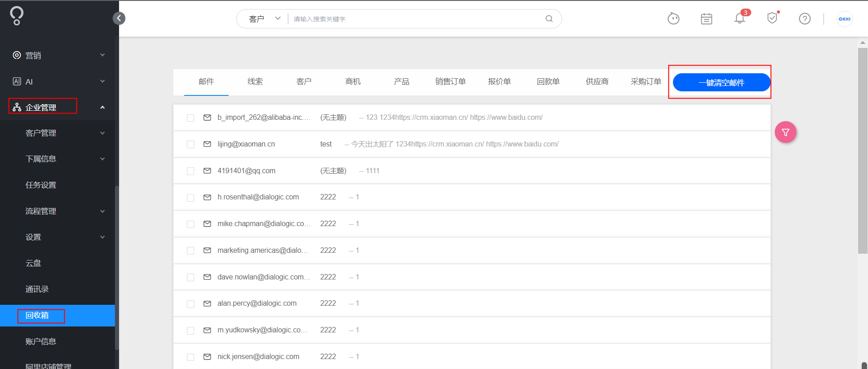This screenshot has width=868, height=369.
Task: Expand the 客户管理 submenu chevron
Action: tap(103, 133)
